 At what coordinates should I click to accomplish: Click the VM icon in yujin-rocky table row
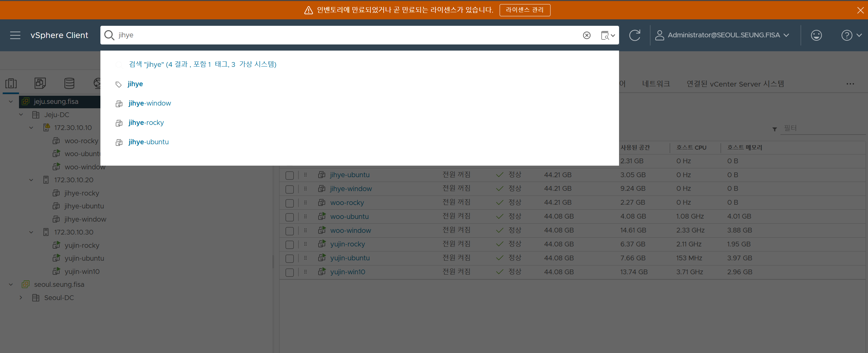[x=322, y=244]
